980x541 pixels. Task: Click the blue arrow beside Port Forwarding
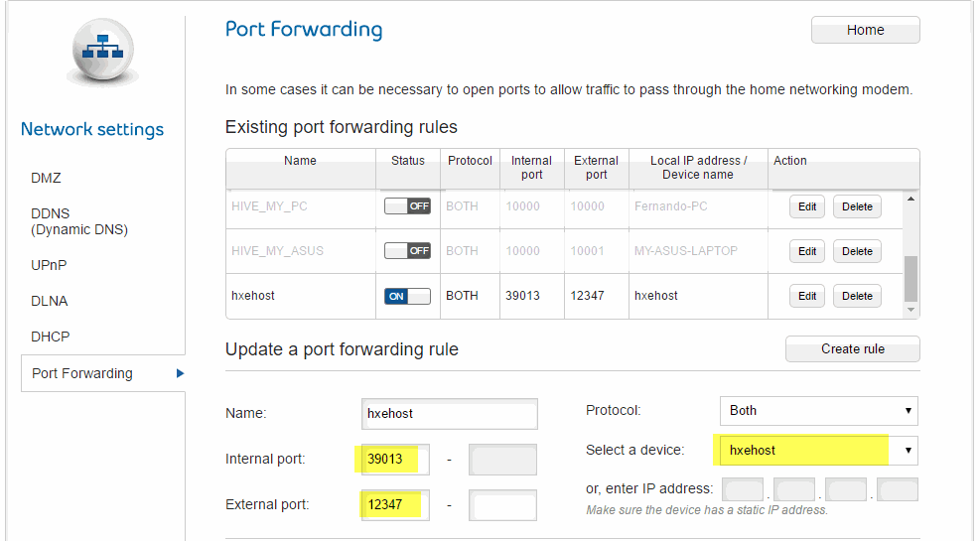[x=180, y=373]
